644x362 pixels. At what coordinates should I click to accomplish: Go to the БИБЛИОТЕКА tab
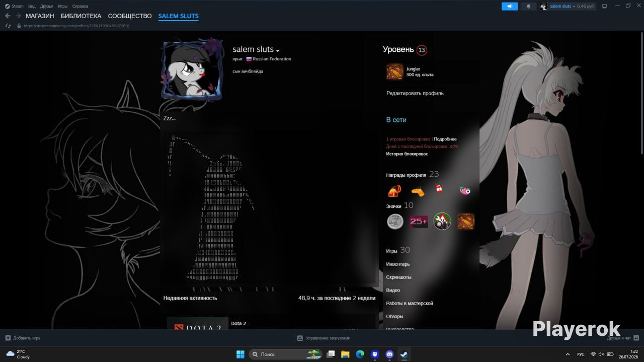tap(81, 16)
